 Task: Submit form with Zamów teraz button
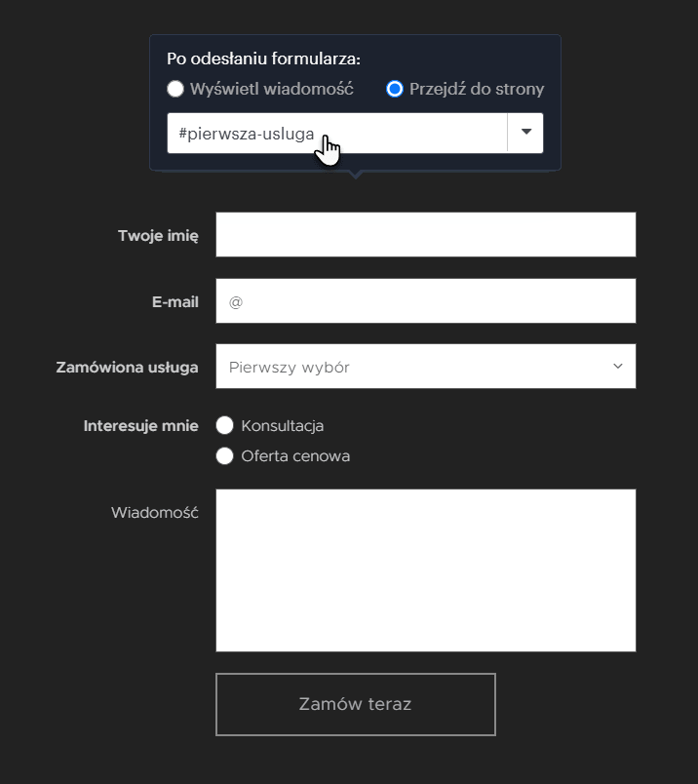(x=356, y=704)
